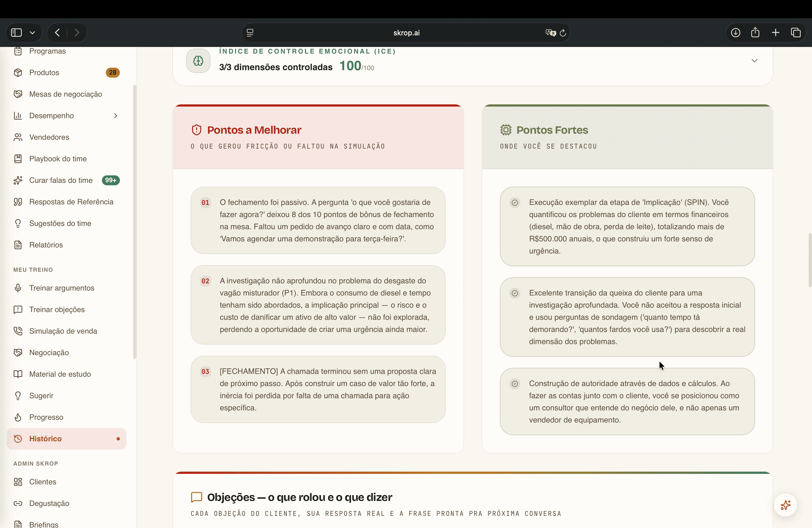Select Sugerir under Meu Treino
Viewport: 812px width, 528px height.
click(x=67, y=396)
